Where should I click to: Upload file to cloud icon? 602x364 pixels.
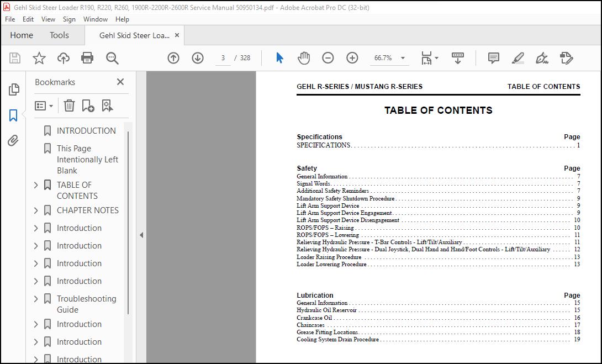coord(64,58)
